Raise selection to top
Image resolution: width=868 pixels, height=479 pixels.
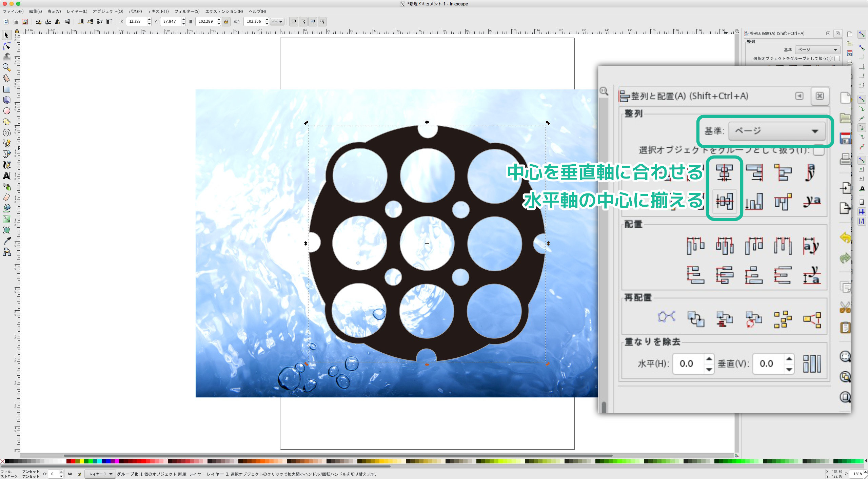[109, 22]
